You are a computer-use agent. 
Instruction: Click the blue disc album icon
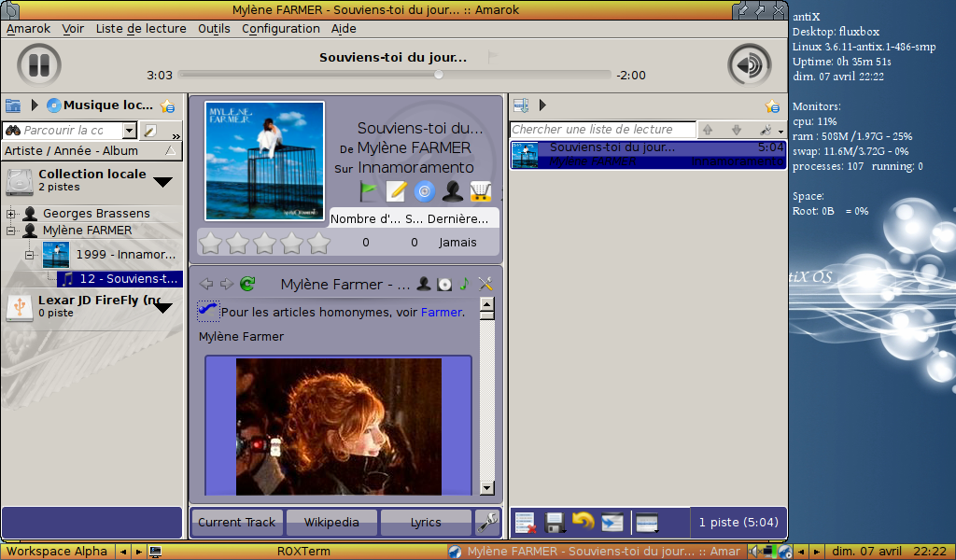point(425,191)
